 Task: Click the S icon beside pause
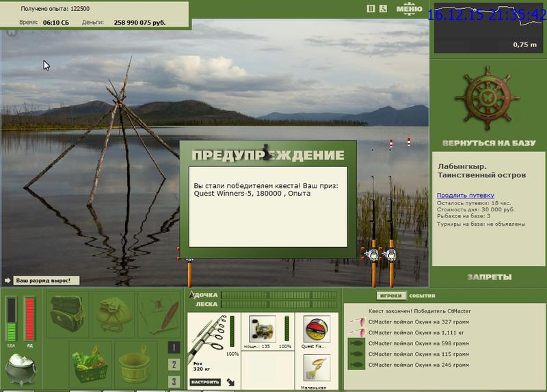pyautogui.click(x=383, y=8)
